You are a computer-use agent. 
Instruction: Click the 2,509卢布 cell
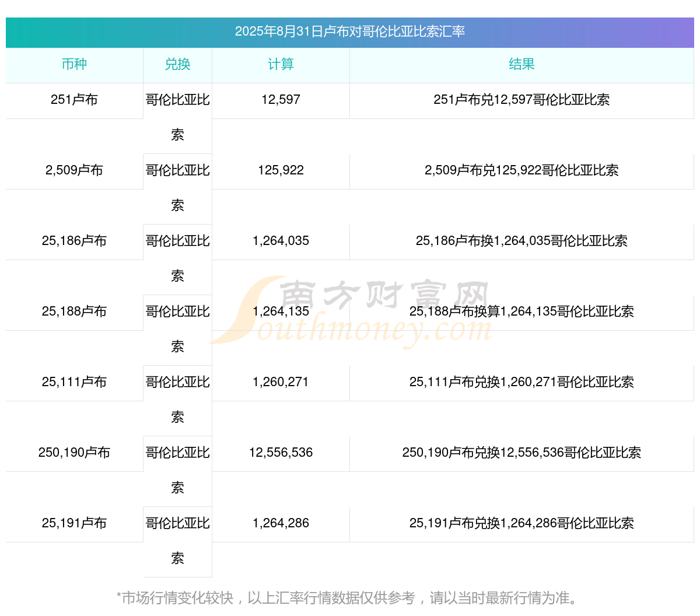(x=74, y=171)
